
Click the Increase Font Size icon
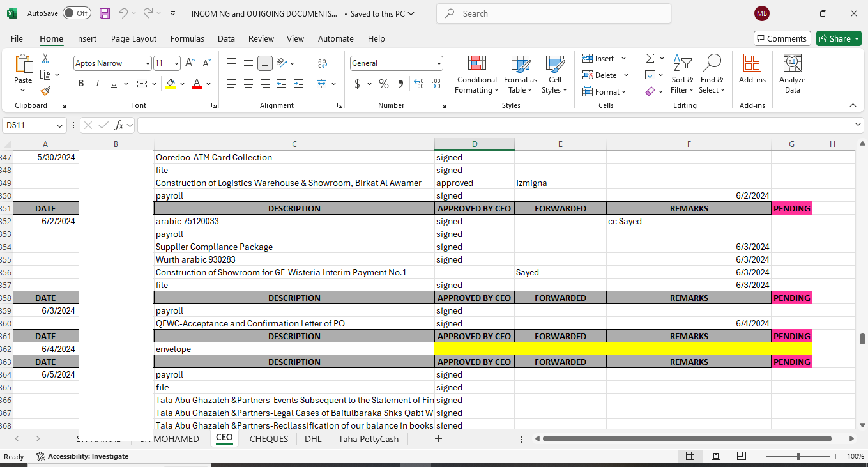coord(190,63)
